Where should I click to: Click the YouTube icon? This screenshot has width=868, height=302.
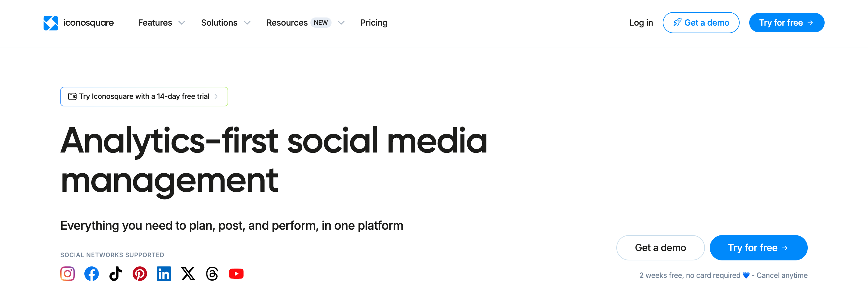[236, 274]
